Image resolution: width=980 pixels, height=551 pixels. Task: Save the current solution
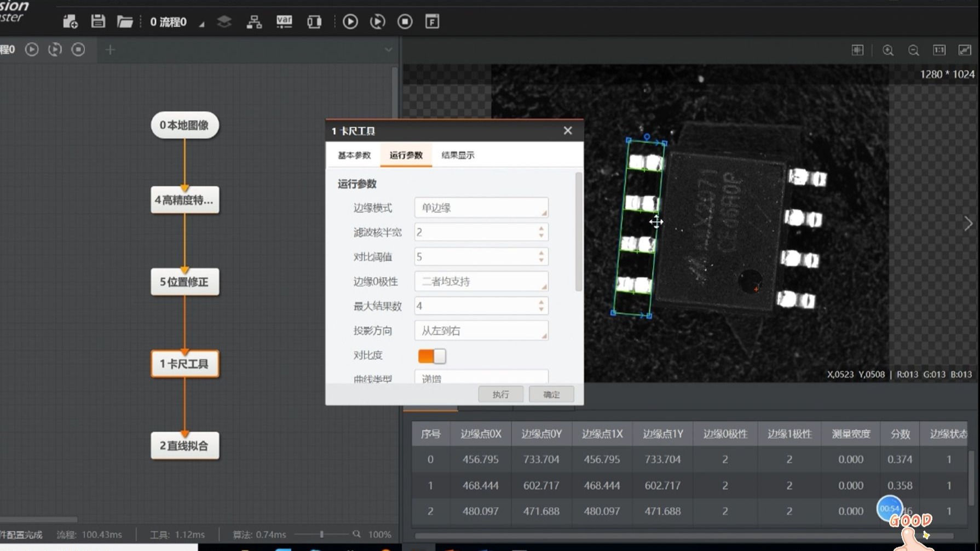coord(98,21)
